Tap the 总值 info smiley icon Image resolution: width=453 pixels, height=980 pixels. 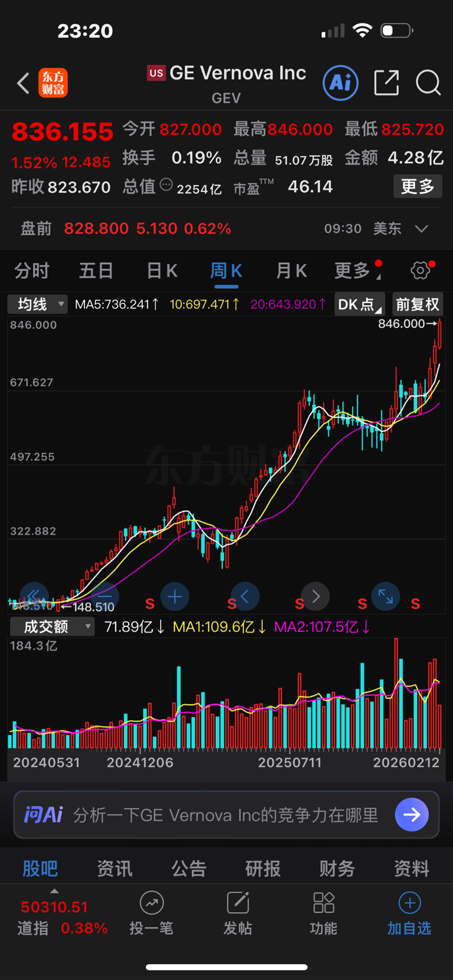[x=166, y=185]
